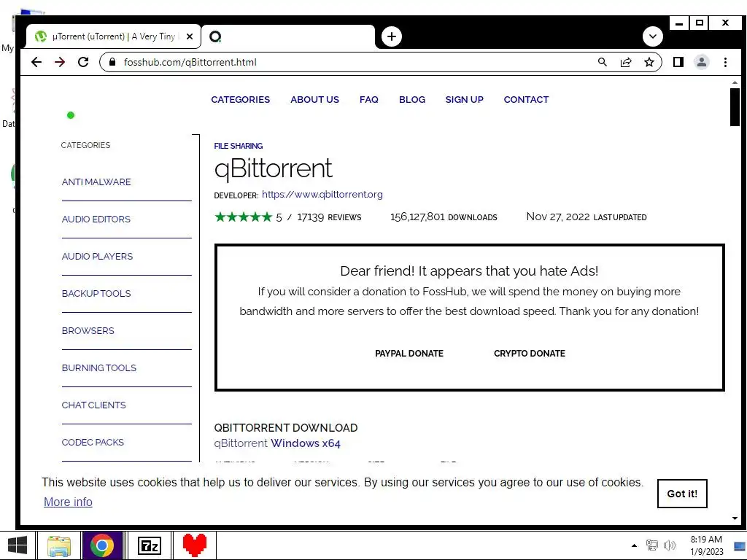747x560 pixels.
Task: Open 7-Zip from the taskbar
Action: pos(149,545)
